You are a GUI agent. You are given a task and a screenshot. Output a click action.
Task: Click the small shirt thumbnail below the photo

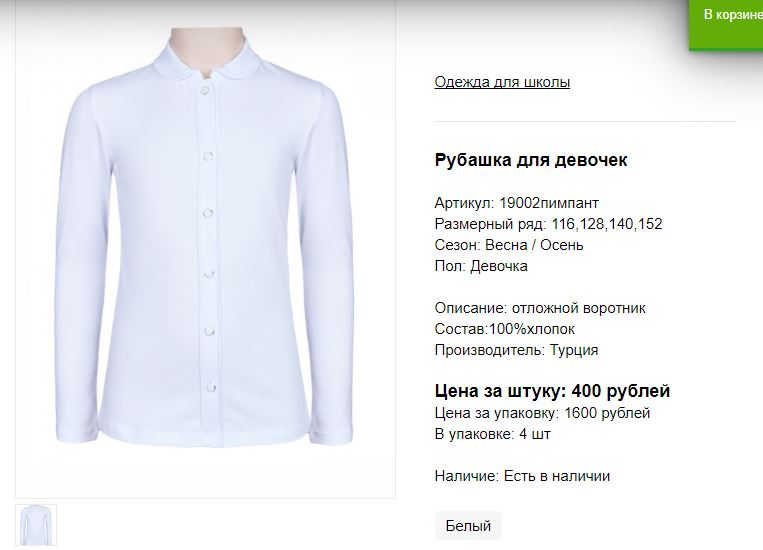[36, 525]
